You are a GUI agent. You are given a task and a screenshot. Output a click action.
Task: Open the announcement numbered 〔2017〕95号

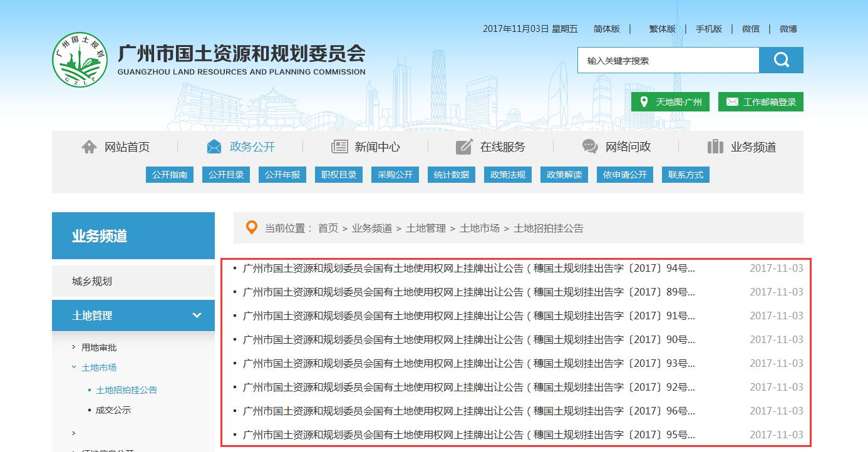469,434
